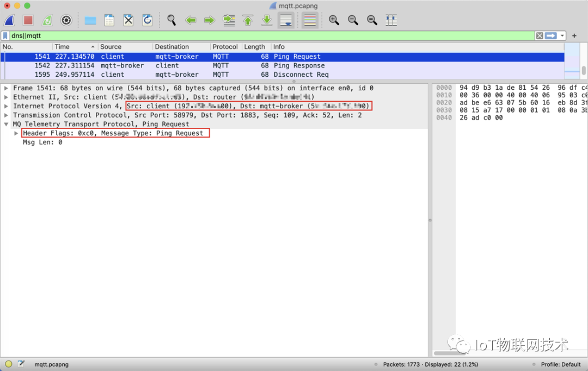Stop the running capture
Viewport: 588px width, 371px height.
[x=28, y=21]
